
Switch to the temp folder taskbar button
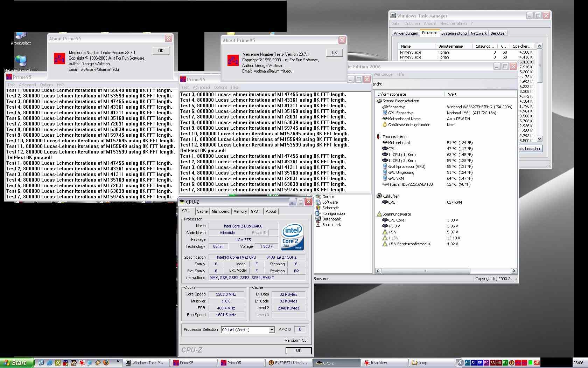(x=432, y=363)
